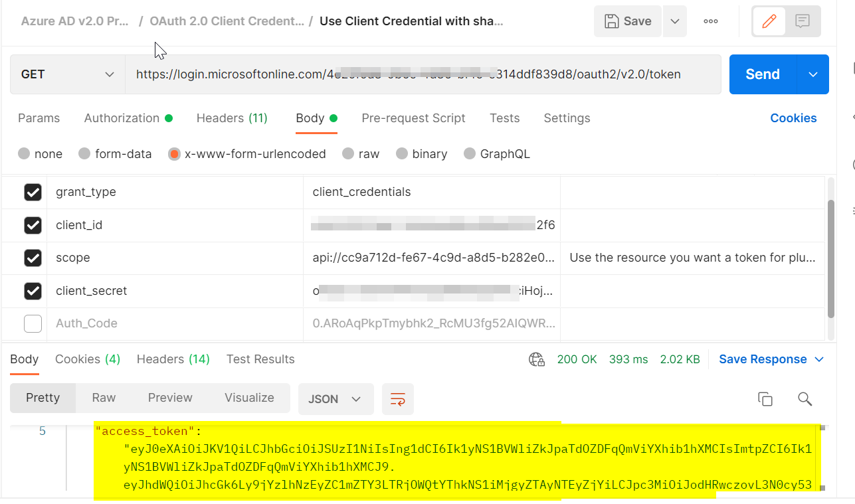Send the request
Viewport: 855px width, 504px height.
763,74
